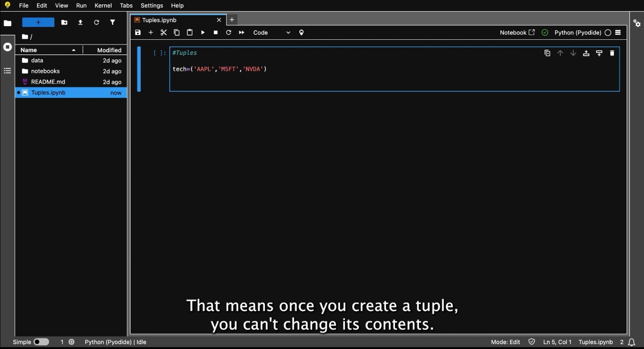This screenshot has height=349, width=644.
Task: Insert a cell below the current one
Action: [x=599, y=53]
